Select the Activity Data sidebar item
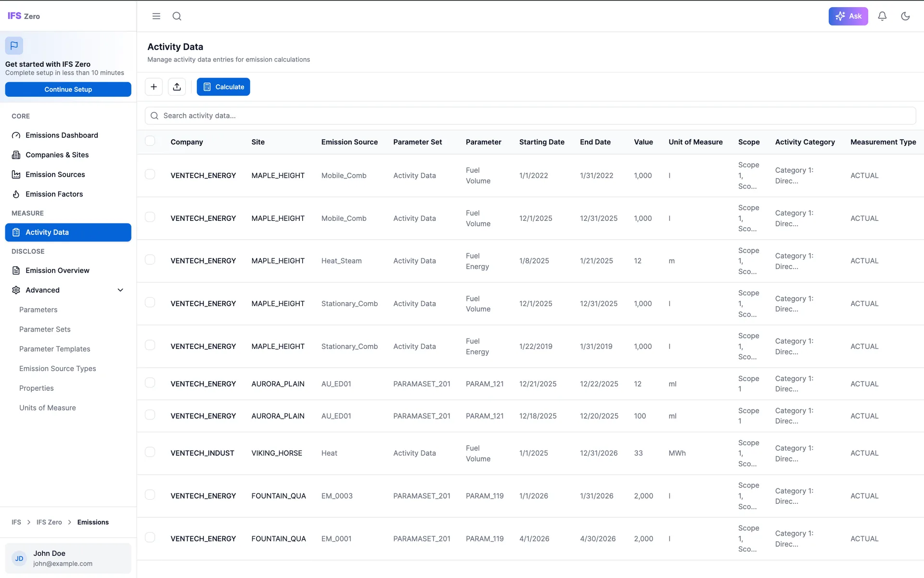 tap(47, 232)
